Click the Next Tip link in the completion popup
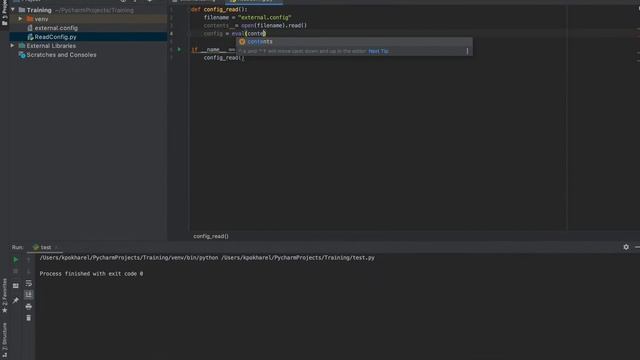Viewport: 640px width, 360px height. coord(378,51)
